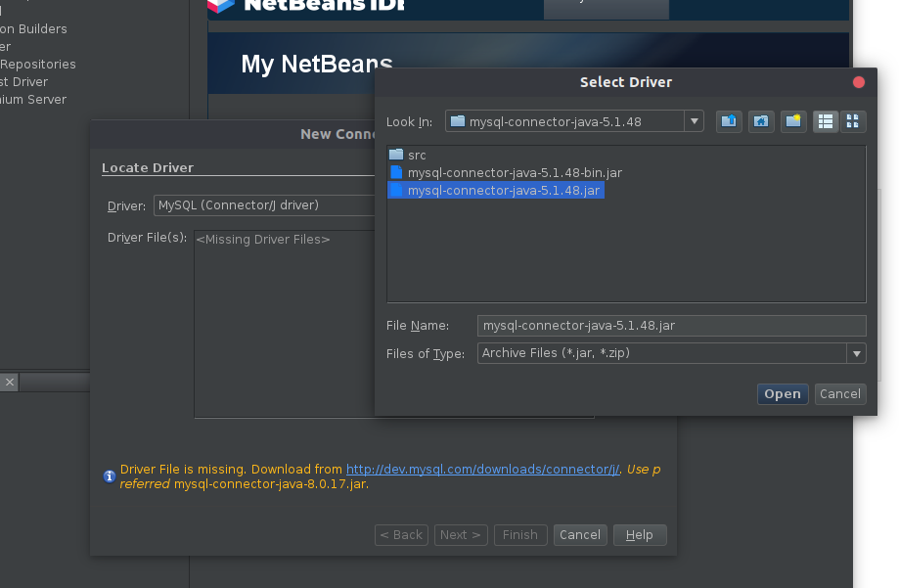Click the Finish button in wizard
The image size is (899, 588).
[520, 534]
